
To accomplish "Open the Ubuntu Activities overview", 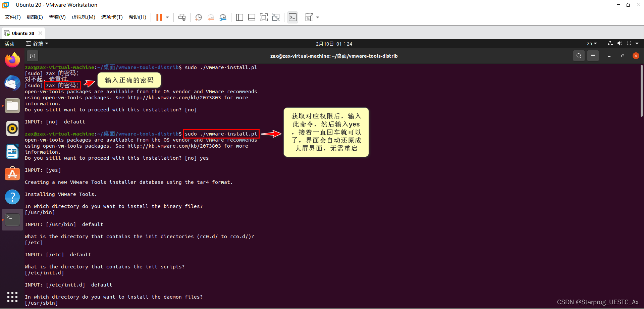I will pyautogui.click(x=9, y=44).
